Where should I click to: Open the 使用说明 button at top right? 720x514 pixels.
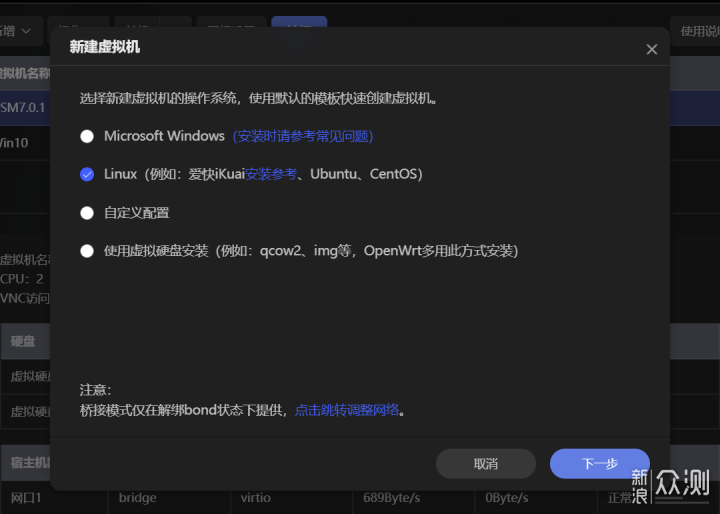tap(696, 31)
